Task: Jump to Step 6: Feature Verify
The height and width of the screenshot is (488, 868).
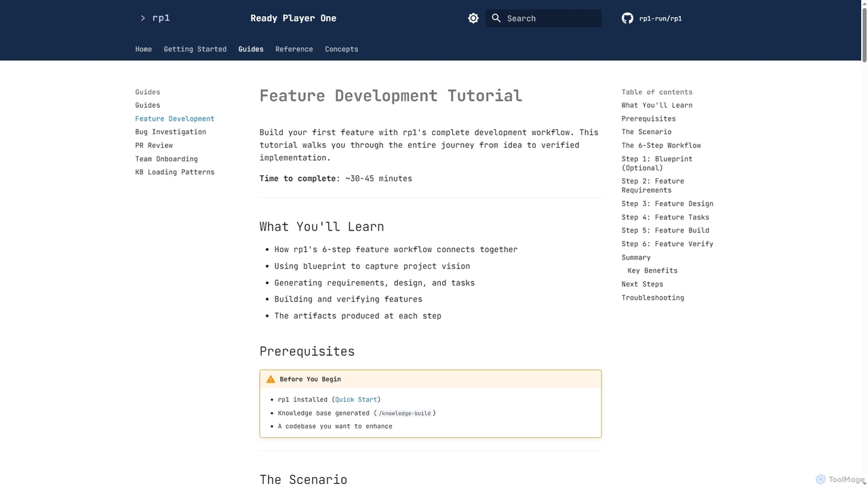Action: 667,244
